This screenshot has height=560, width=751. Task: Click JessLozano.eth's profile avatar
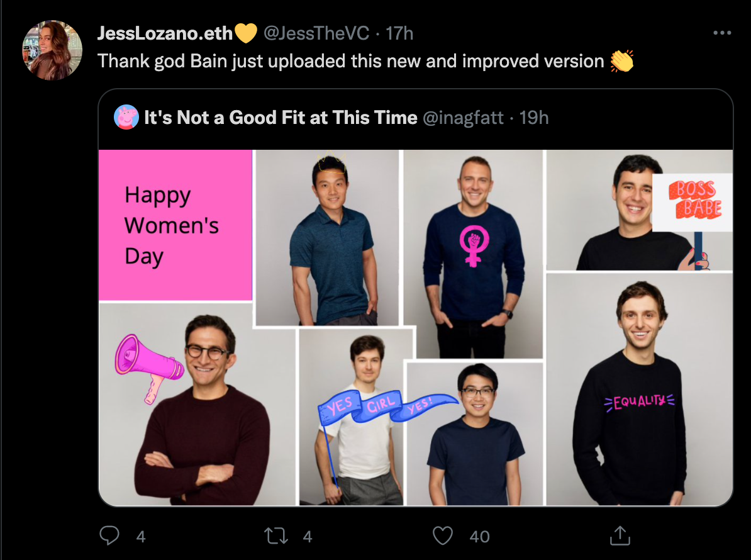click(52, 50)
